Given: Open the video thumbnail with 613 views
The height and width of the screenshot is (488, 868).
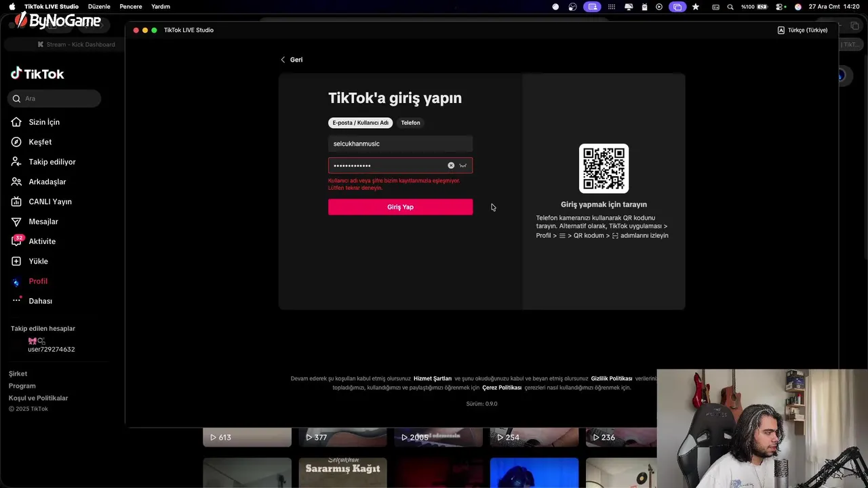Looking at the screenshot, I should pos(247,437).
